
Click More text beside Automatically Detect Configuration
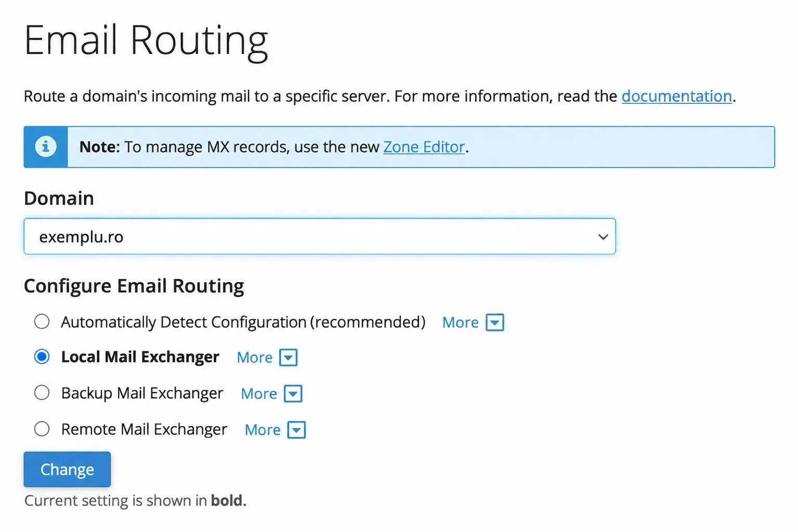coord(461,322)
